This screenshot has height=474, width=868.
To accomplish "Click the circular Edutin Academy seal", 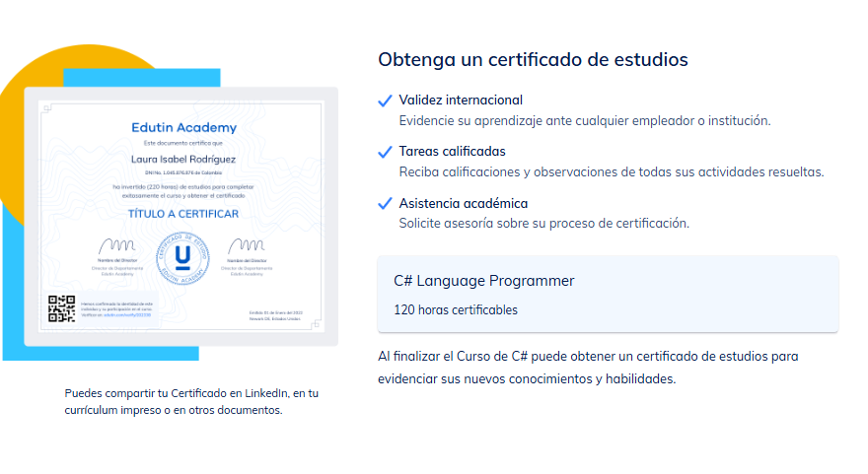I will tap(182, 256).
